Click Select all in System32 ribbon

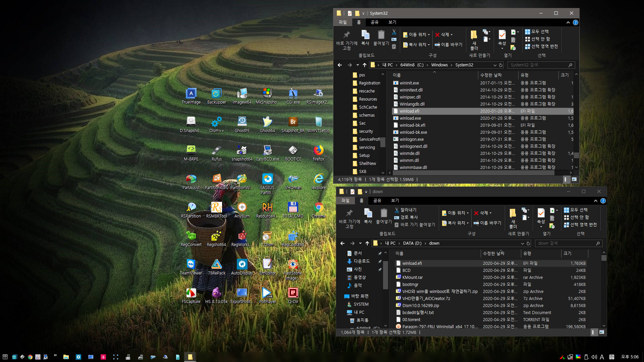(537, 32)
